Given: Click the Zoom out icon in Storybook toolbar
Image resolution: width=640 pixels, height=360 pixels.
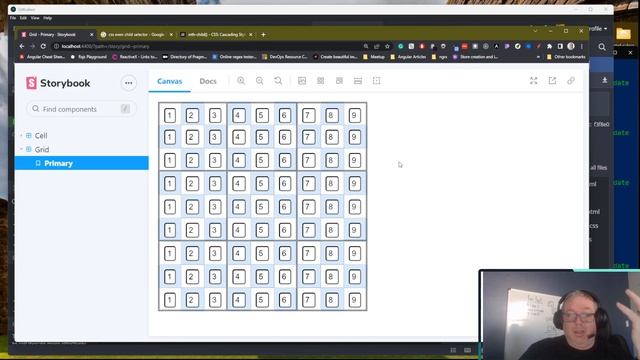Looking at the screenshot, I should [260, 81].
